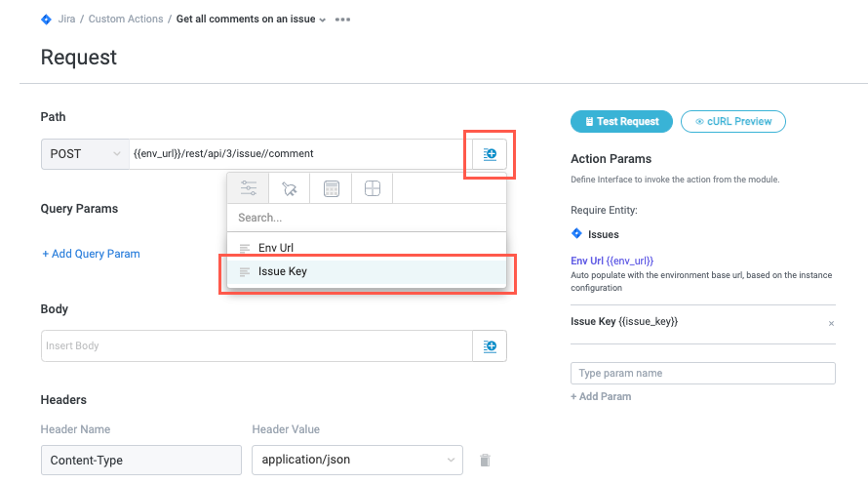
Task: Click insert-variable icon next to Path field
Action: pos(490,154)
